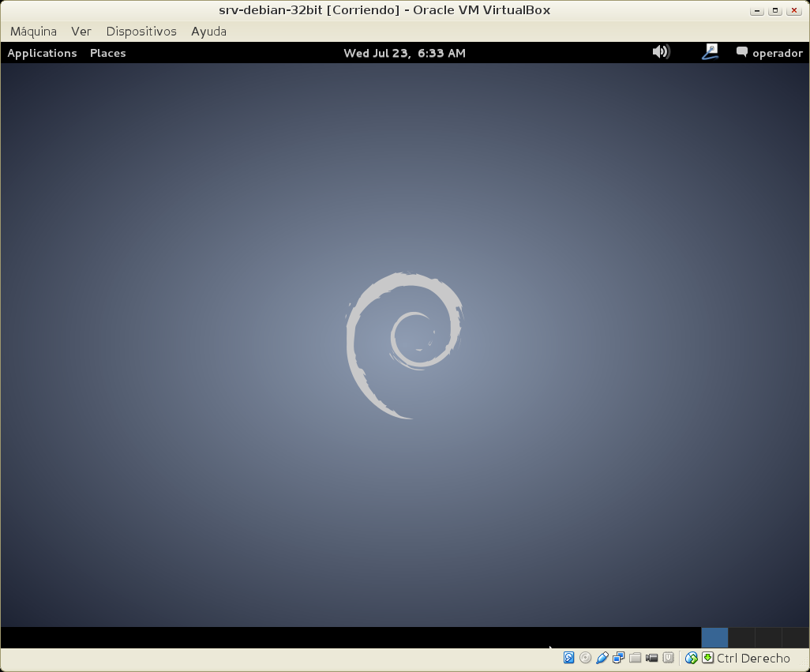This screenshot has height=672, width=810.
Task: Open the shared folders status icon
Action: point(635,658)
